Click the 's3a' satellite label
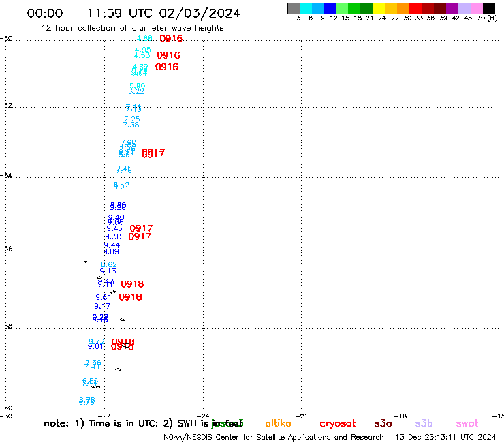Screen dimensions: 504x443 pyautogui.click(x=383, y=423)
